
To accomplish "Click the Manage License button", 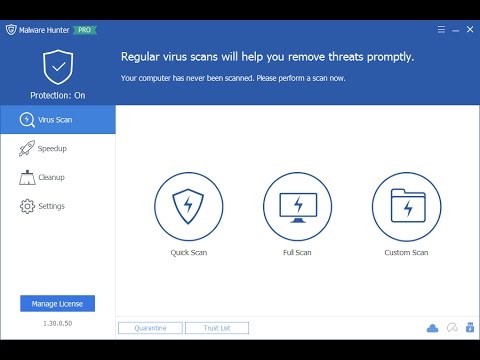I will [57, 303].
